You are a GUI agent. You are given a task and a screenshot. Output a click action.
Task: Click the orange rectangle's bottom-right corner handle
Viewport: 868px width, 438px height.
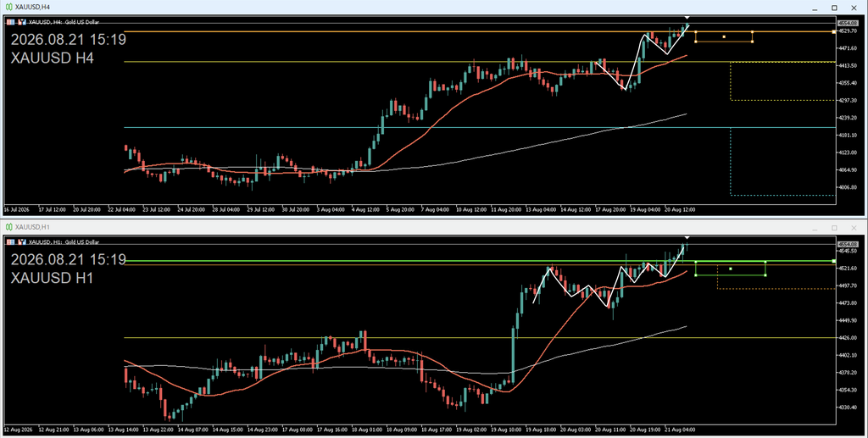coord(753,42)
